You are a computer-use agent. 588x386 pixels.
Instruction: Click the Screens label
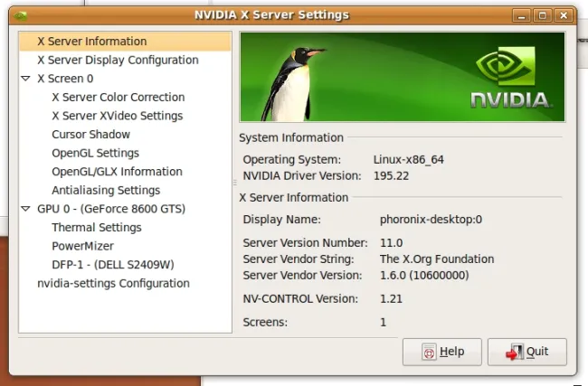click(265, 323)
